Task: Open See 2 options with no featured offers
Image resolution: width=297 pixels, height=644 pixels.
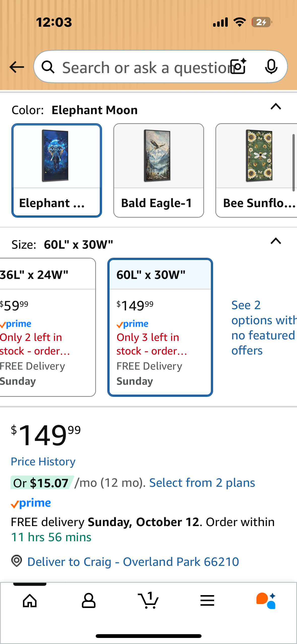Action: click(262, 328)
